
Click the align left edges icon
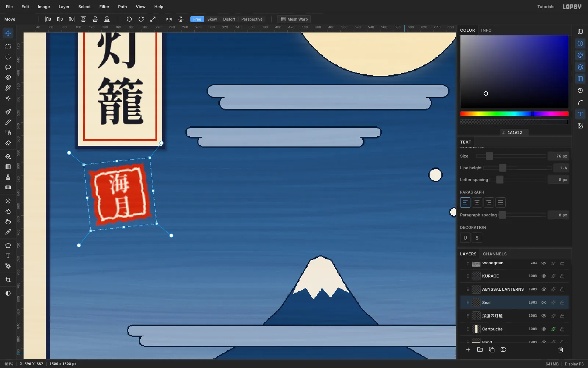(x=48, y=19)
